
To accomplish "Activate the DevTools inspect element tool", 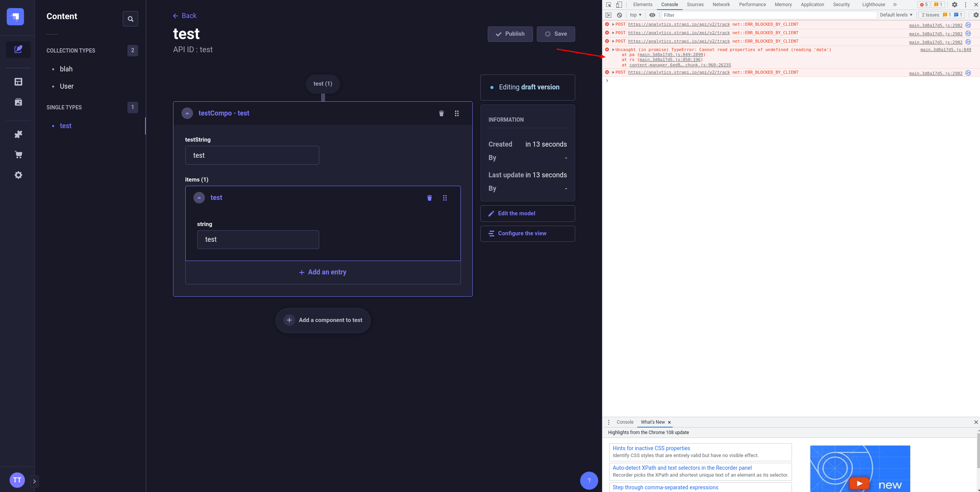I will click(x=608, y=5).
